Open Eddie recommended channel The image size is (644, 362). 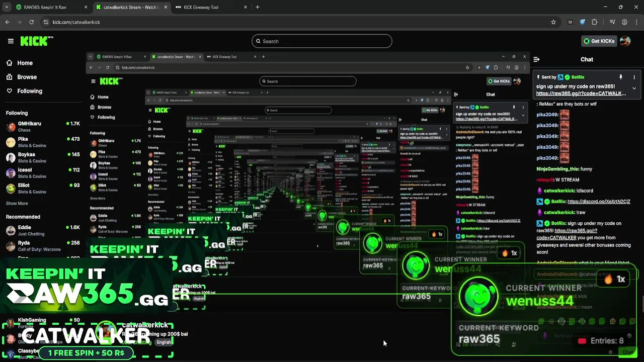[43, 230]
